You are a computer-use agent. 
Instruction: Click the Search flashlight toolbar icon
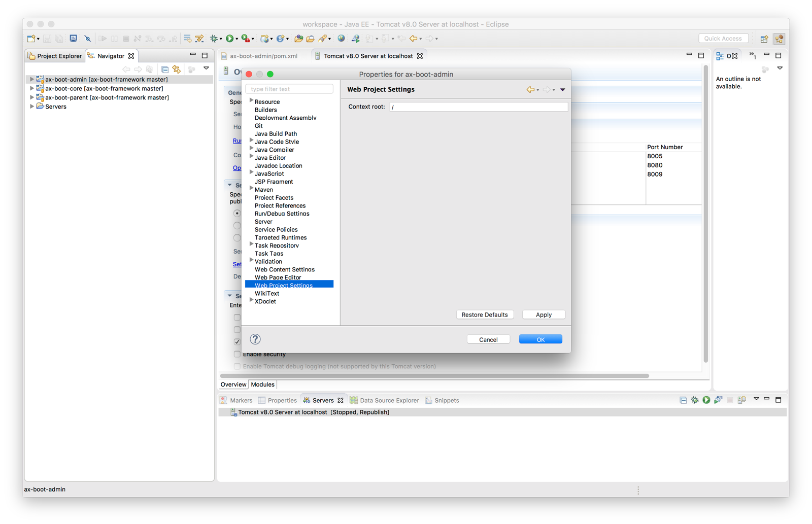pos(322,39)
